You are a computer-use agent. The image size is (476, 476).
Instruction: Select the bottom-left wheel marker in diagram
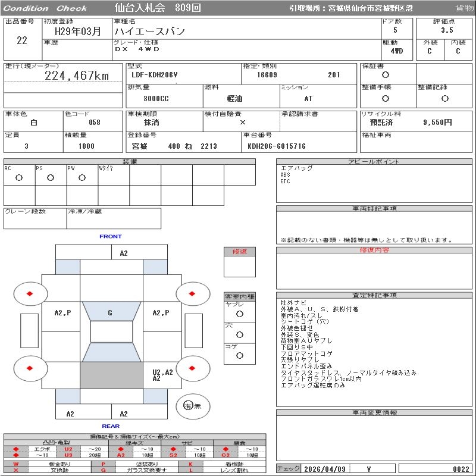[29, 368]
